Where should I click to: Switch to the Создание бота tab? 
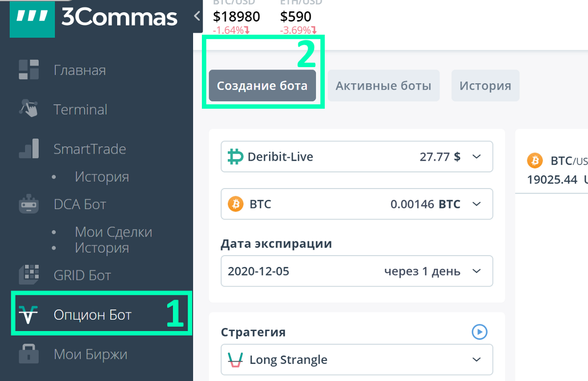(262, 86)
